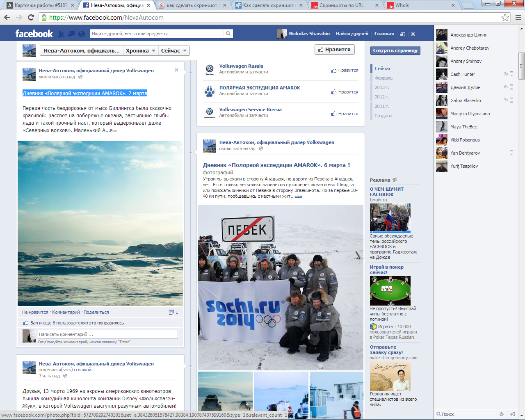Open chat with Александр Цупин
The image size is (525, 420).
click(x=476, y=35)
